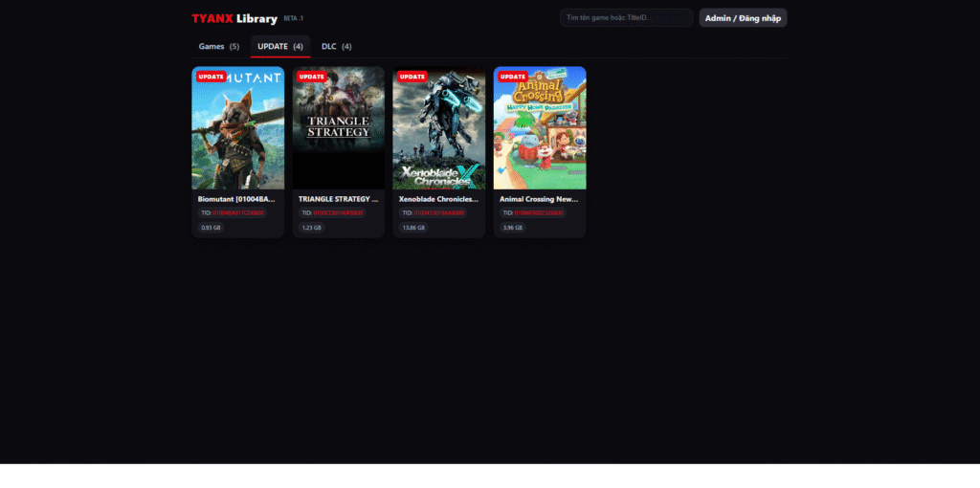This screenshot has height=488, width=980.
Task: Click the Biomutant TID code chip
Action: (233, 212)
